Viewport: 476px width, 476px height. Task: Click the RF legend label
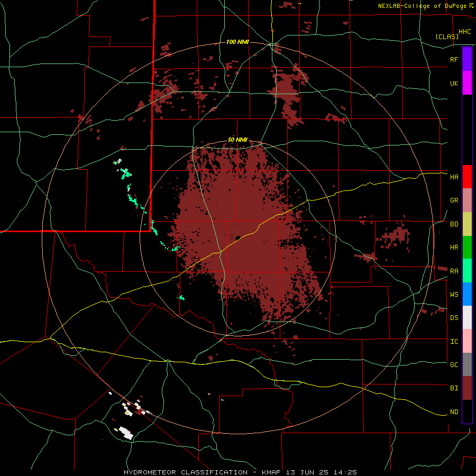[x=454, y=59]
